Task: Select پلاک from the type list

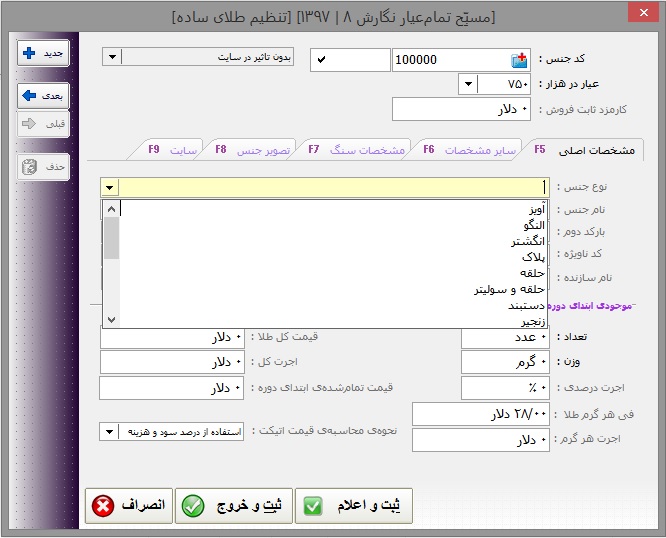Action: (333, 257)
